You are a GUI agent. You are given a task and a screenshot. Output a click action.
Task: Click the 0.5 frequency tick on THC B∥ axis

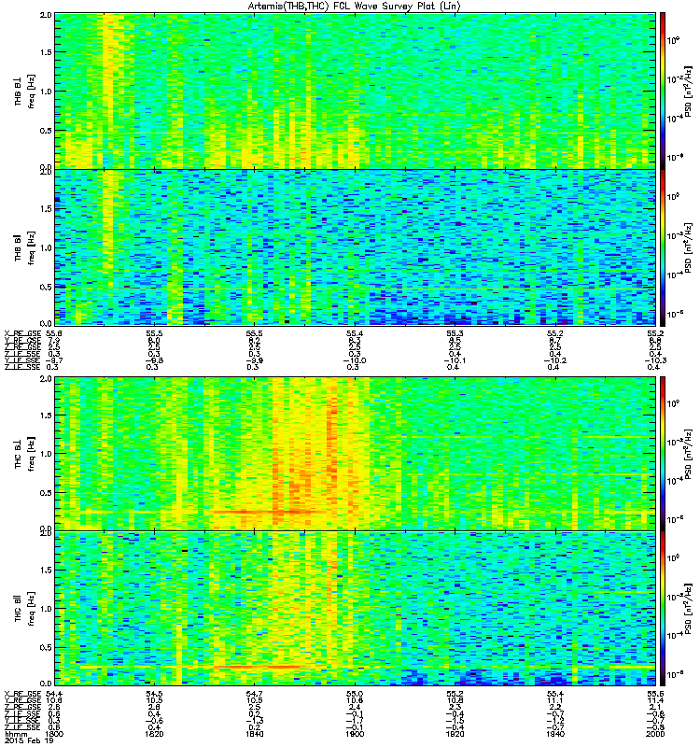point(46,647)
